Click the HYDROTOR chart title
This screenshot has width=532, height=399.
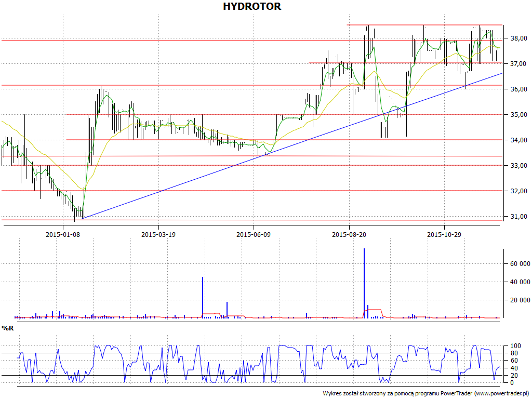pyautogui.click(x=252, y=6)
